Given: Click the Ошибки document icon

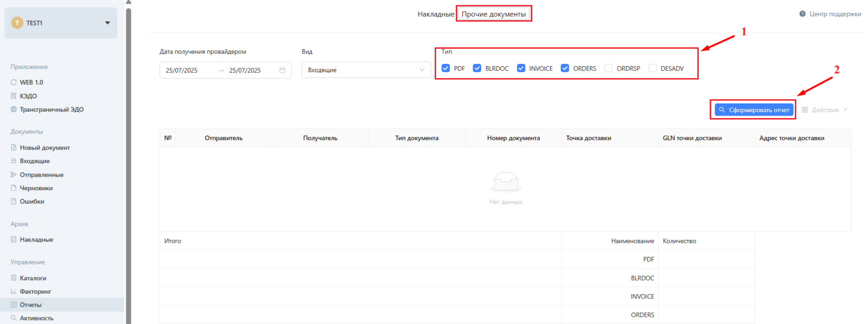Looking at the screenshot, I should click(x=14, y=201).
